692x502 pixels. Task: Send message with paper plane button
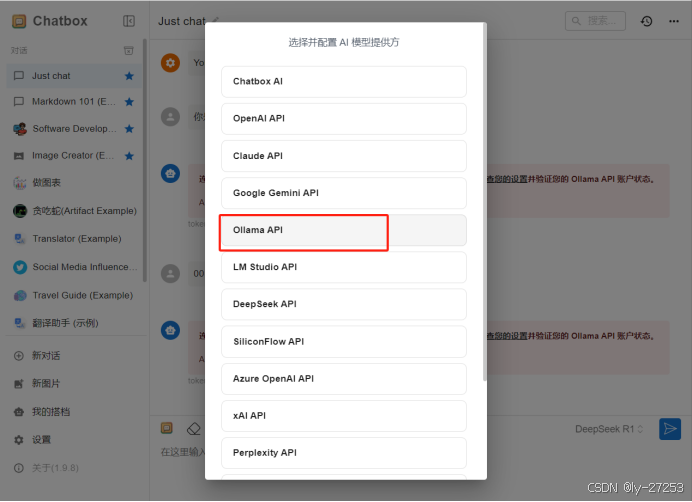click(x=670, y=429)
